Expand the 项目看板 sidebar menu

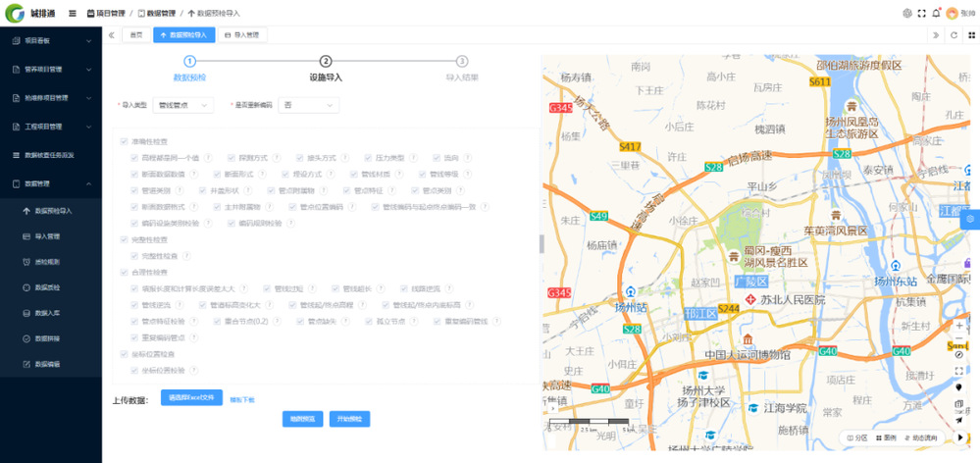tap(51, 41)
